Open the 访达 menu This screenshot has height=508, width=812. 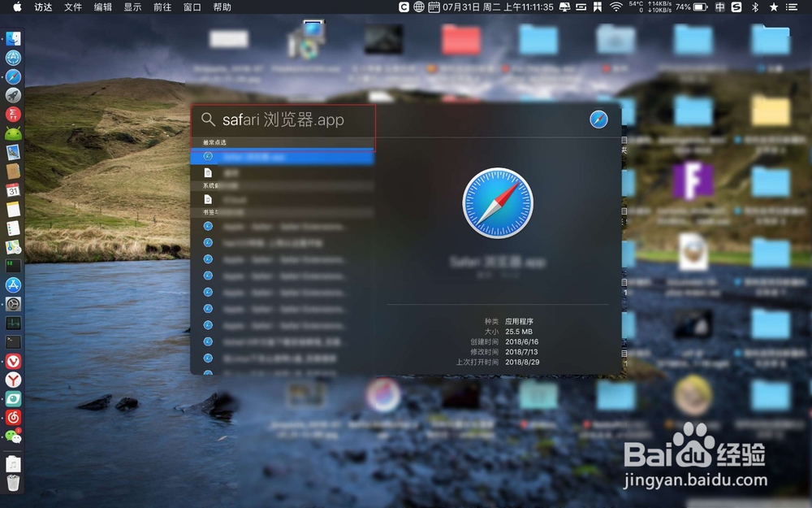click(43, 7)
